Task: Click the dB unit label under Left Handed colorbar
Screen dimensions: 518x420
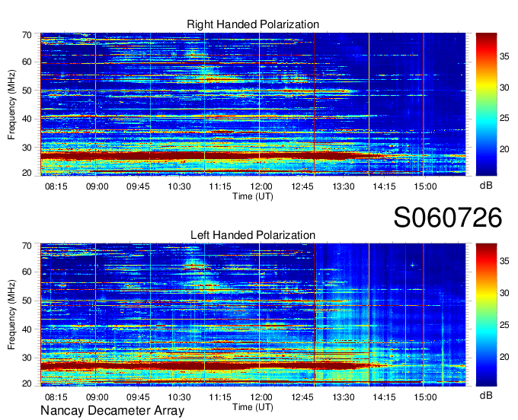Action: pyautogui.click(x=486, y=395)
